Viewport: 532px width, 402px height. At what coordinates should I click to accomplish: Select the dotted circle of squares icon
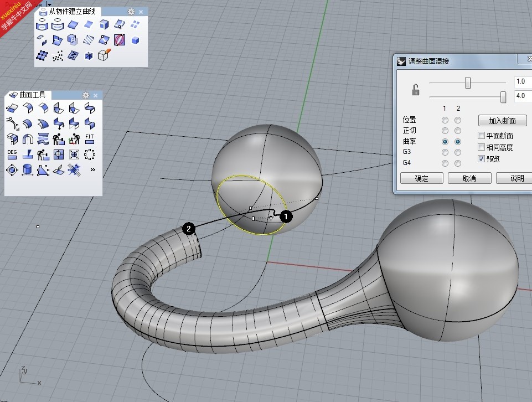[90, 154]
